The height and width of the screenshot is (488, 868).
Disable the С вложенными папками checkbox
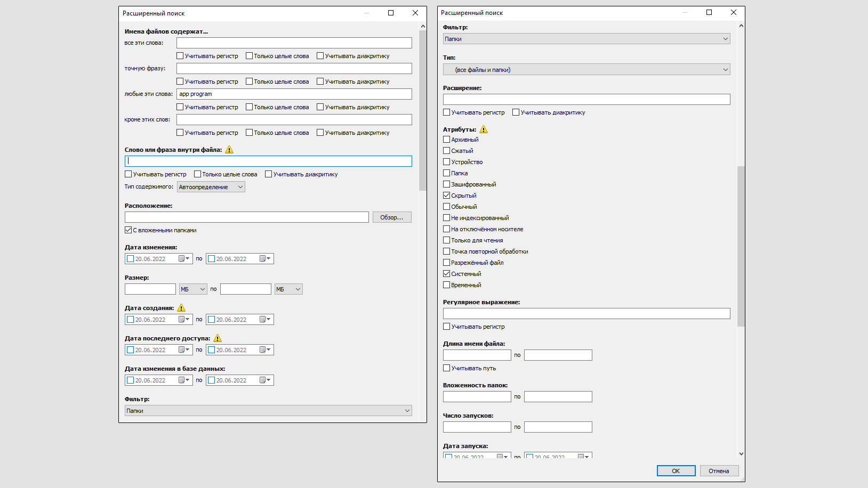pyautogui.click(x=128, y=230)
